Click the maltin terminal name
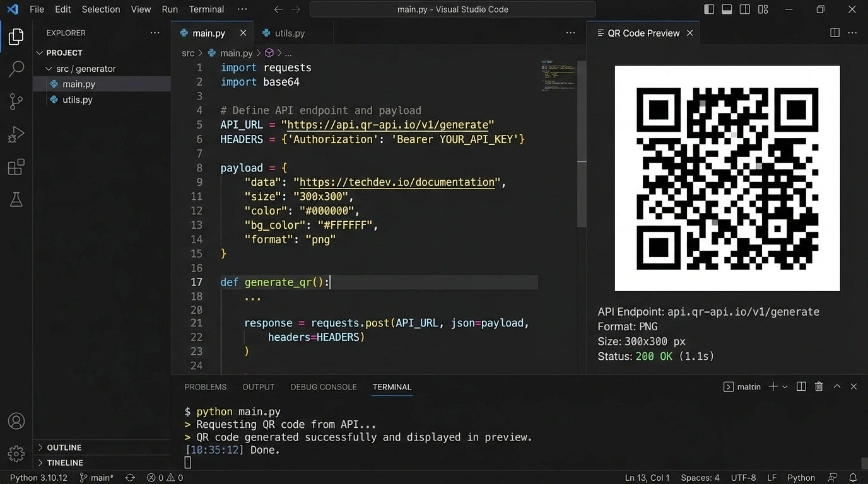This screenshot has height=484, width=868. coord(749,387)
